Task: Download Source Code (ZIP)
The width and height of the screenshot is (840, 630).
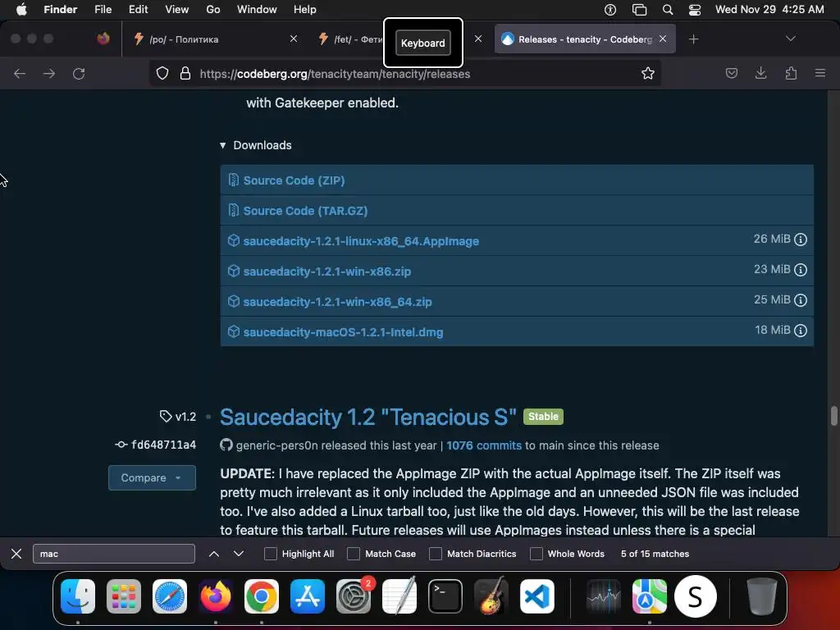Action: pos(294,180)
